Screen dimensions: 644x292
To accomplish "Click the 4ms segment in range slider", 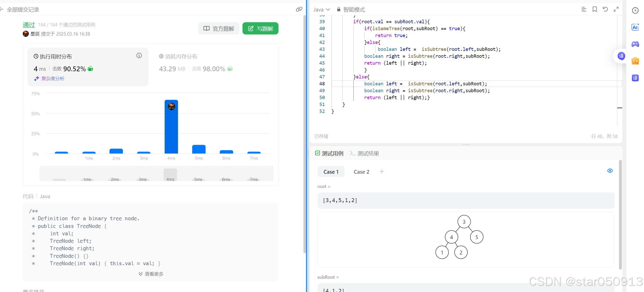I will tap(170, 175).
